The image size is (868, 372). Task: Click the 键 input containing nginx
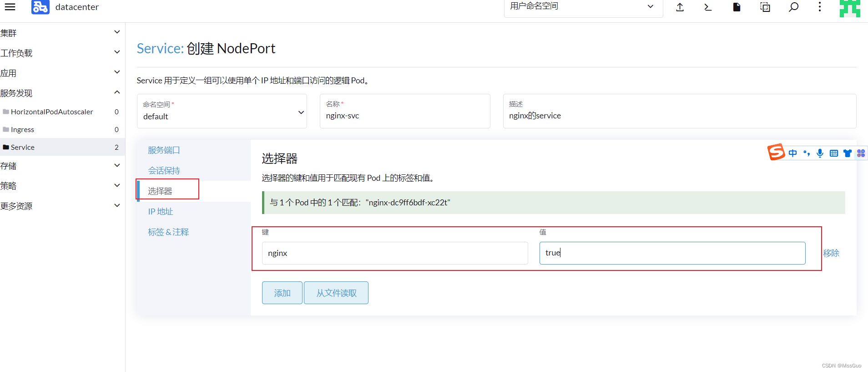pos(395,253)
